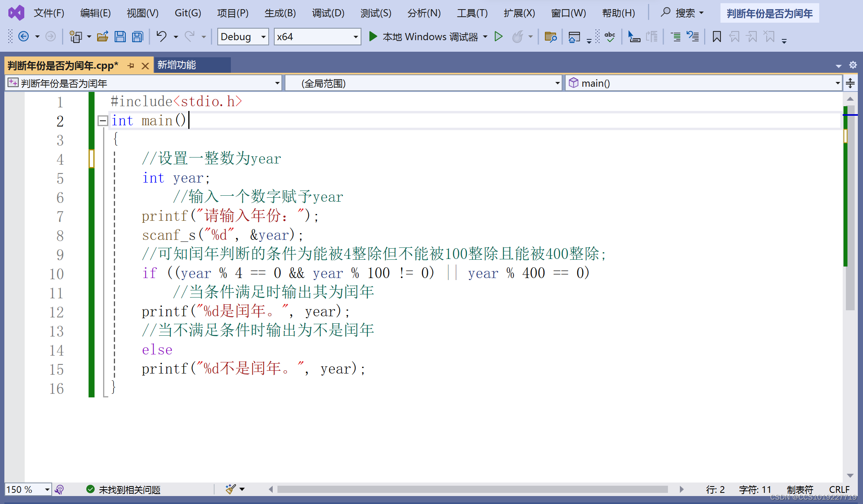Expand the navigate backward history dropdown
Screen dimensions: 863x504
[37, 37]
